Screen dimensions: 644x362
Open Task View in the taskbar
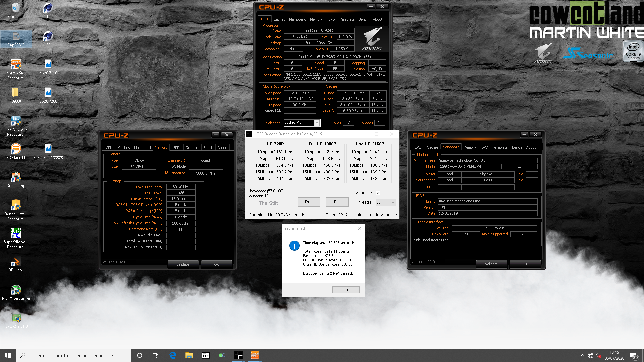coord(156,355)
